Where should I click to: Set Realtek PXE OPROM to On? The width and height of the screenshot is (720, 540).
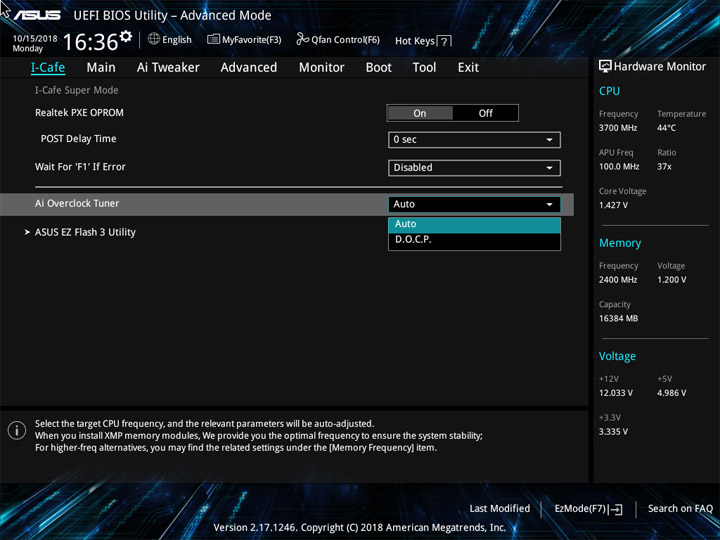click(x=420, y=113)
